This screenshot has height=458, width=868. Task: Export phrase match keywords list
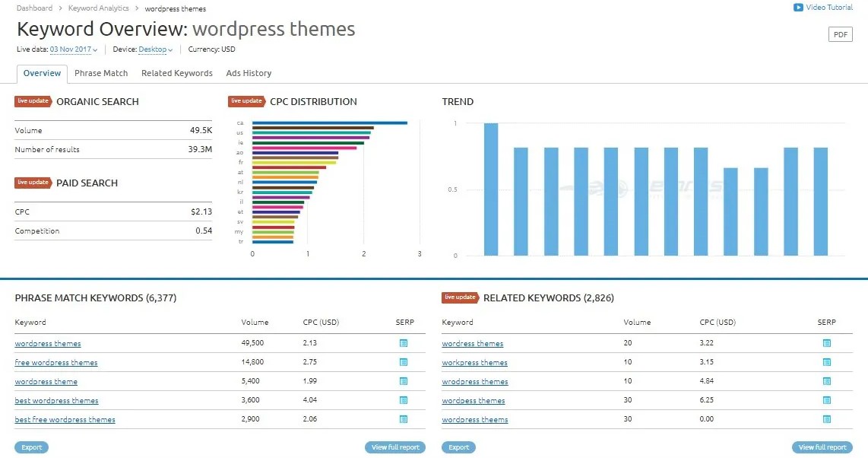32,447
